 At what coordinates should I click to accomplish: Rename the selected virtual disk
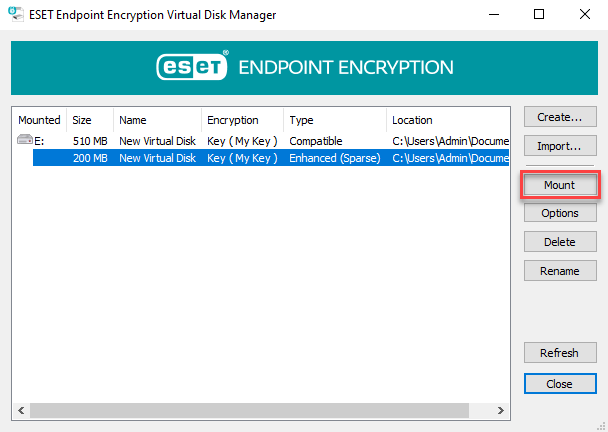click(x=560, y=271)
